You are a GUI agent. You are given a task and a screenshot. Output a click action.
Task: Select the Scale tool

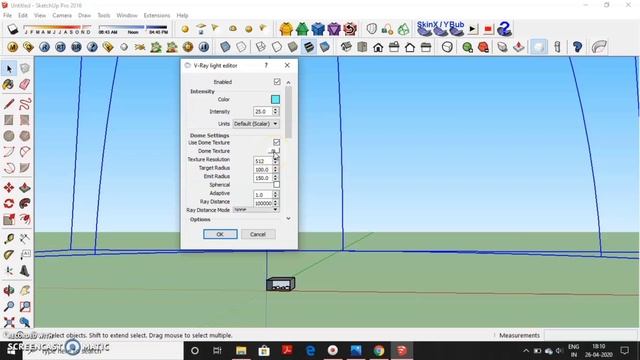point(9,219)
